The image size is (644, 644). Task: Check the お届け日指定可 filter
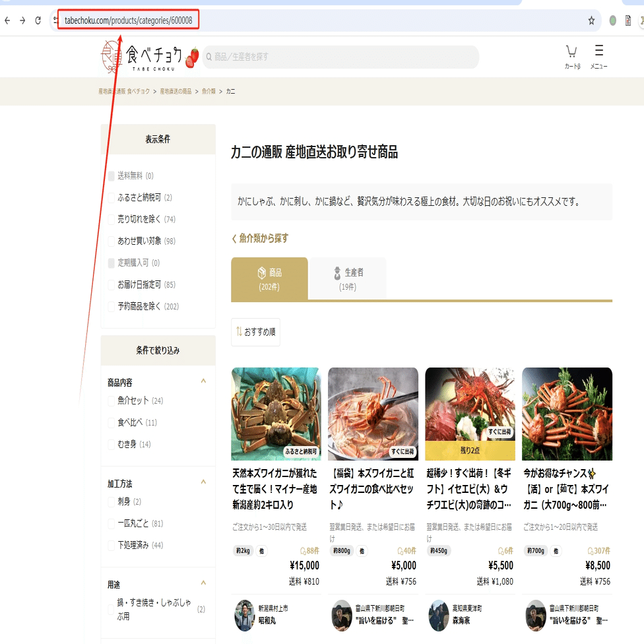112,284
